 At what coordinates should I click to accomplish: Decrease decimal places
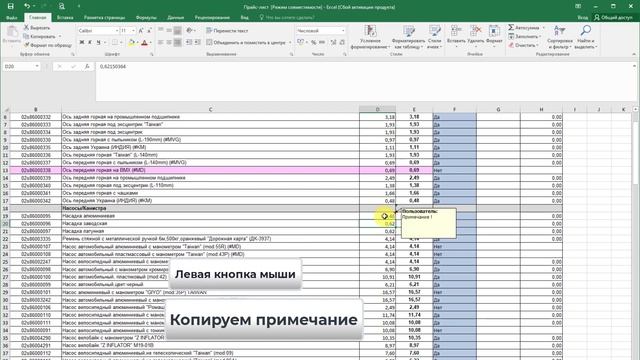click(x=342, y=42)
